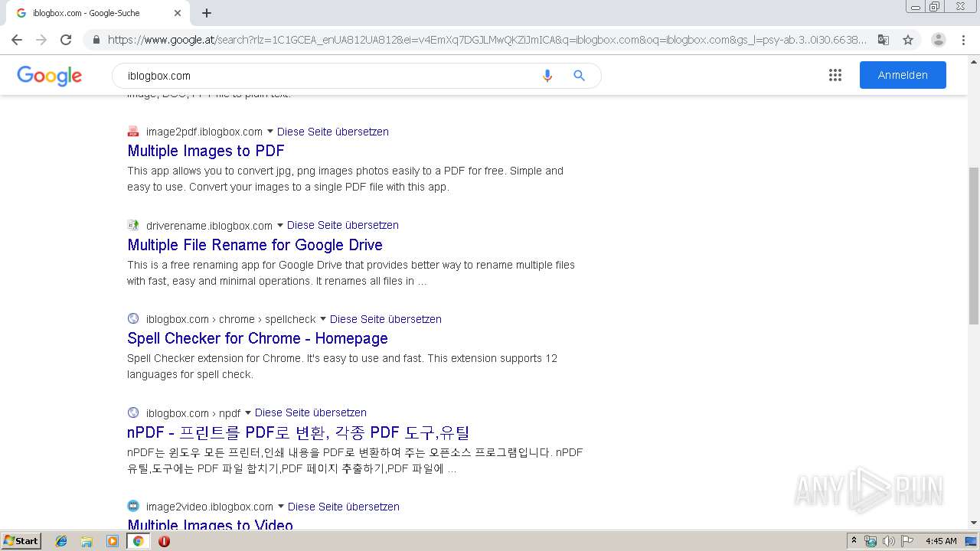The width and height of the screenshot is (980, 551).
Task: Click the npdf result globe favicon
Action: coord(133,412)
